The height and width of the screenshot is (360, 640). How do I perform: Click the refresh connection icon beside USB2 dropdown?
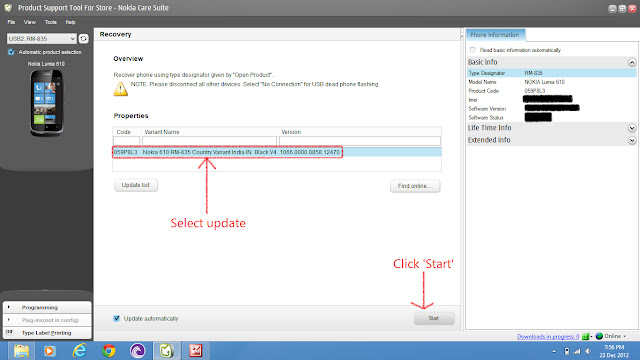click(84, 38)
